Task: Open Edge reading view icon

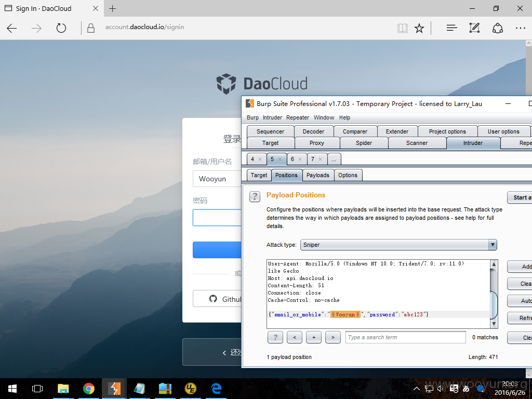Action: tap(403, 28)
